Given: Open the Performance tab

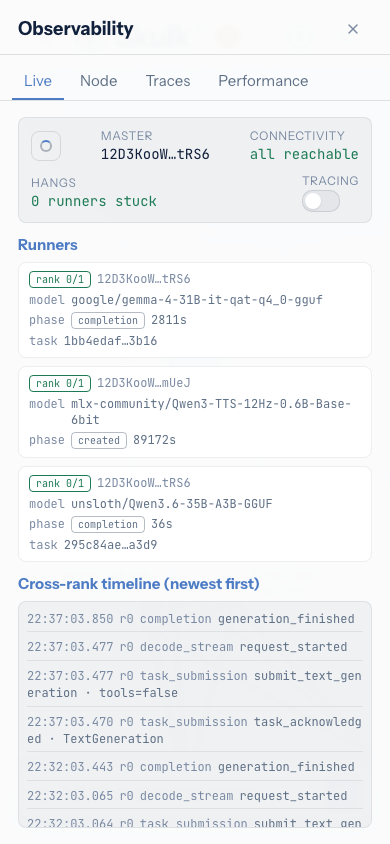Looking at the screenshot, I should (263, 81).
